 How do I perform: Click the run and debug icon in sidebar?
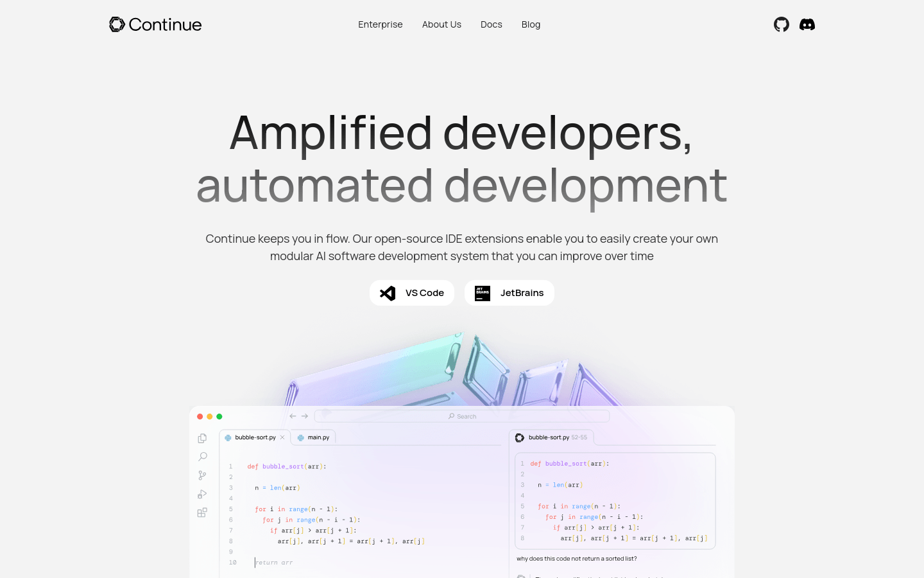point(202,494)
